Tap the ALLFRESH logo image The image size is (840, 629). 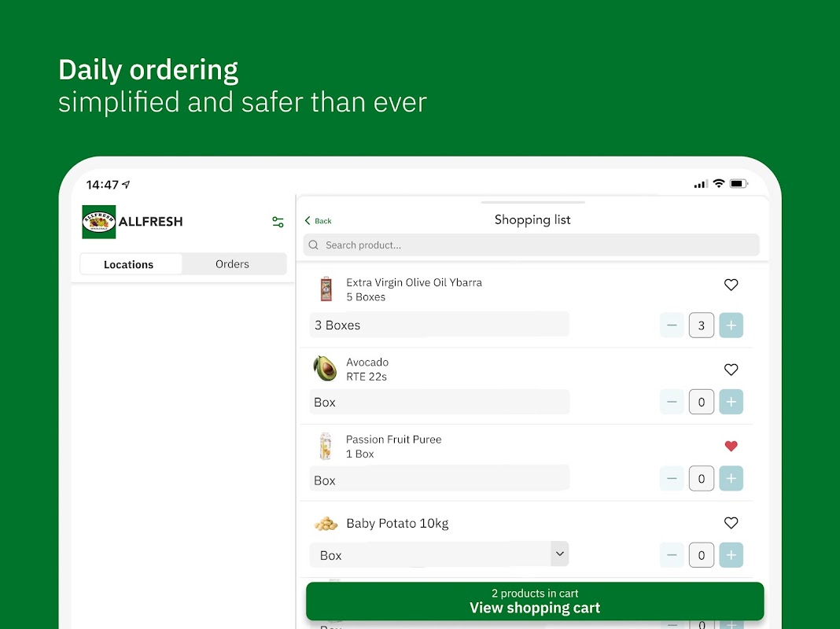click(98, 222)
